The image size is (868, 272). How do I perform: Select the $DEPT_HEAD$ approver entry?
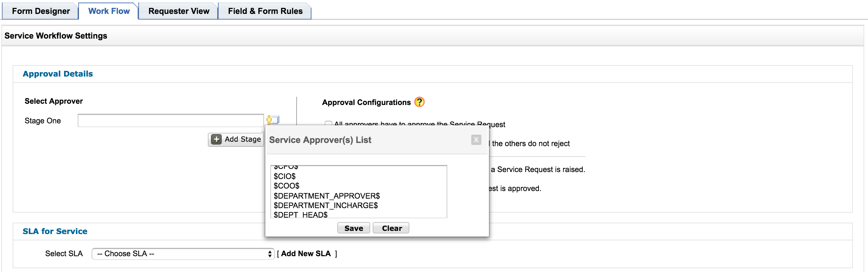coord(301,215)
